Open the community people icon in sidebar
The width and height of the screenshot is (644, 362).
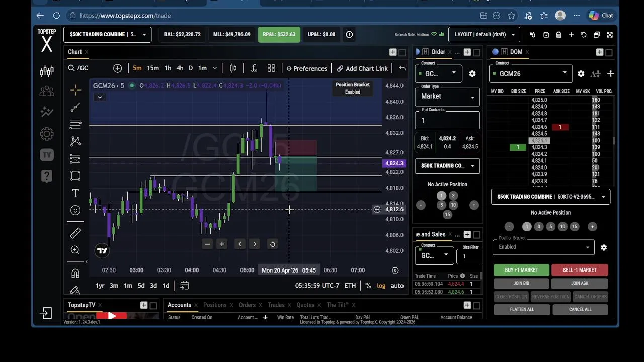point(47,92)
